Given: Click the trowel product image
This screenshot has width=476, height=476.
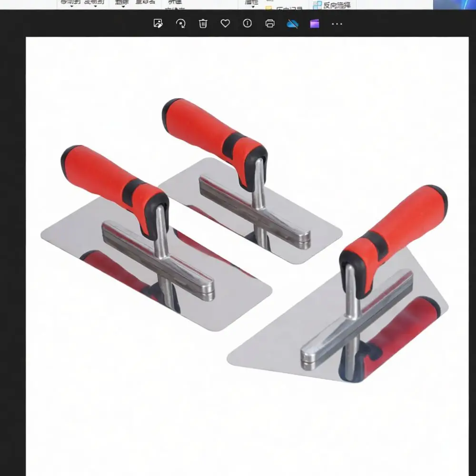Looking at the screenshot, I should pyautogui.click(x=247, y=256).
